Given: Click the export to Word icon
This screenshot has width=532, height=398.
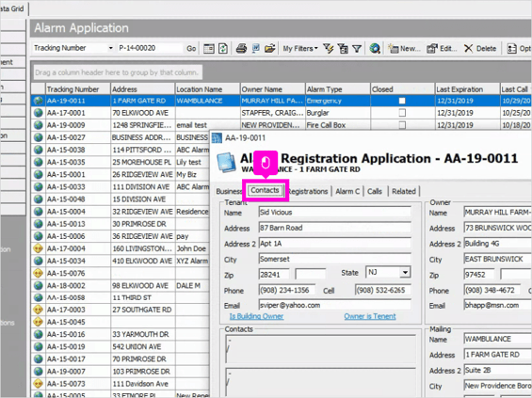Looking at the screenshot, I should click(256, 49).
